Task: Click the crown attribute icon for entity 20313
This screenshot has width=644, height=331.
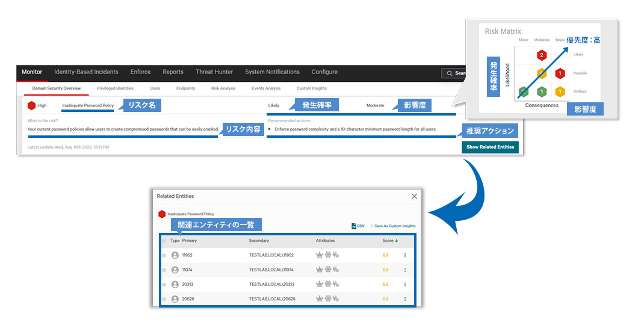Action: (x=320, y=284)
